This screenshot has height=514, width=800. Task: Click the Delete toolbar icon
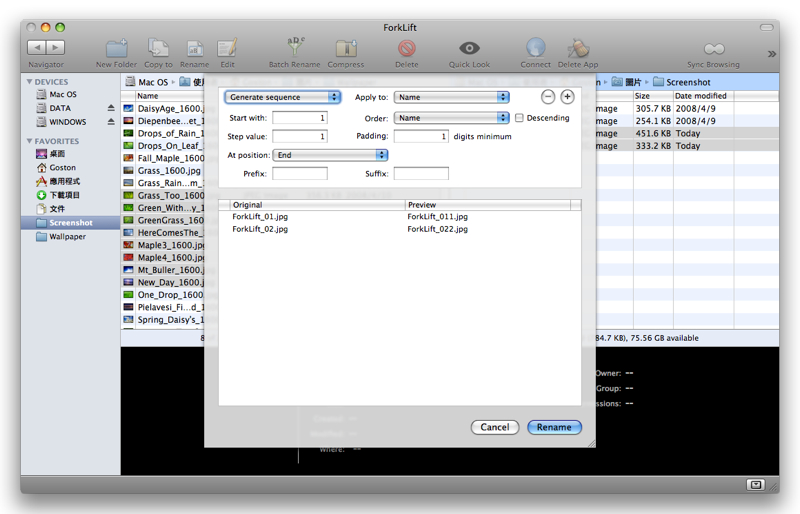tap(407, 48)
